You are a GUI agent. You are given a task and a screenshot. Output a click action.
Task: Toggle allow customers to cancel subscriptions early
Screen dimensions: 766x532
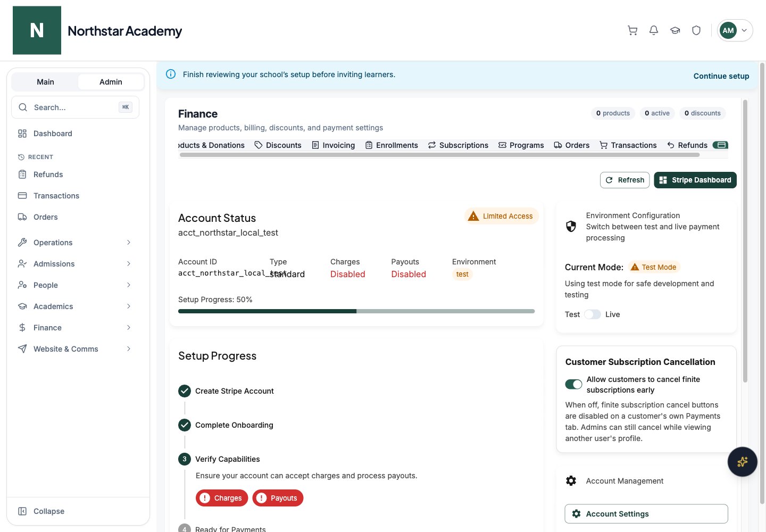(x=573, y=384)
